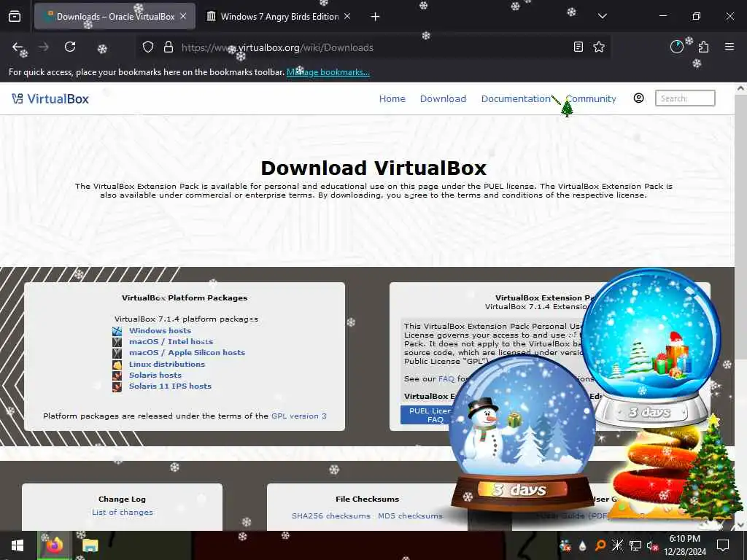Open macOS / Apple Silicon hosts link
The height and width of the screenshot is (560, 747).
point(187,353)
